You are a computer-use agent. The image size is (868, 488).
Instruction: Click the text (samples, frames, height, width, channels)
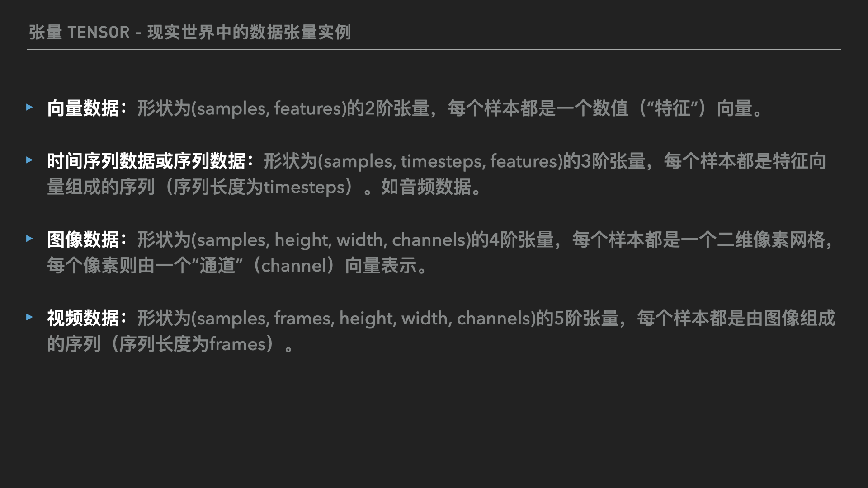point(363,319)
